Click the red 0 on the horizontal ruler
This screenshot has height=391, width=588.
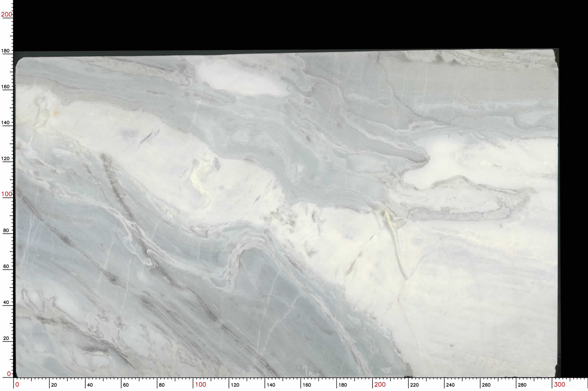coord(17,384)
